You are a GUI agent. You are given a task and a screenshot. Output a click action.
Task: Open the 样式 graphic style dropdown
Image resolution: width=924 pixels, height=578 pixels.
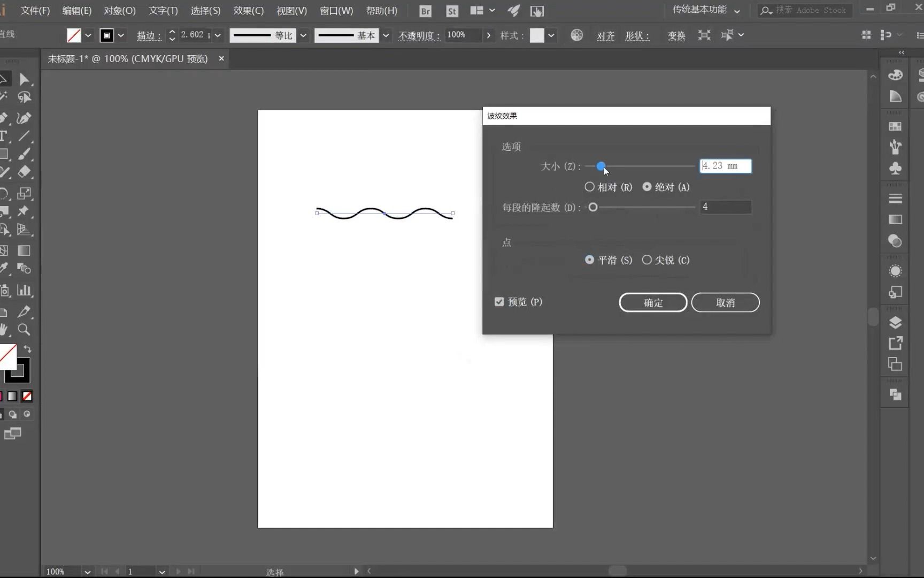[551, 35]
